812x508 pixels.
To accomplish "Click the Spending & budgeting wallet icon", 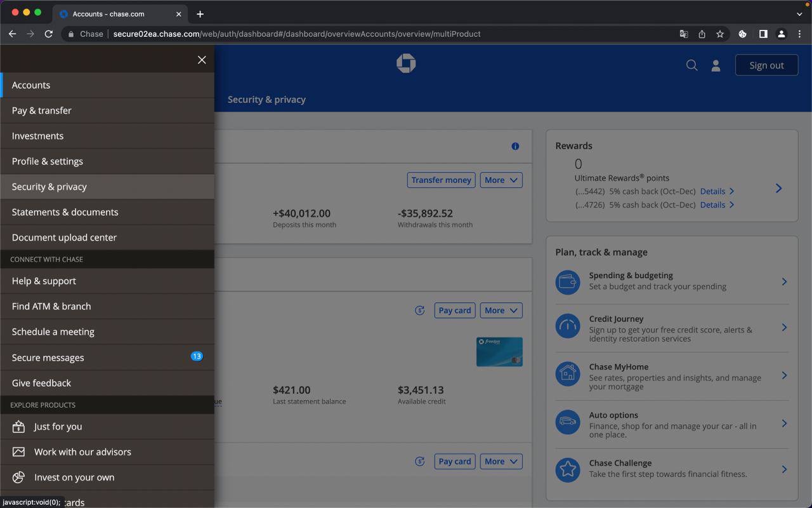I will (x=568, y=282).
